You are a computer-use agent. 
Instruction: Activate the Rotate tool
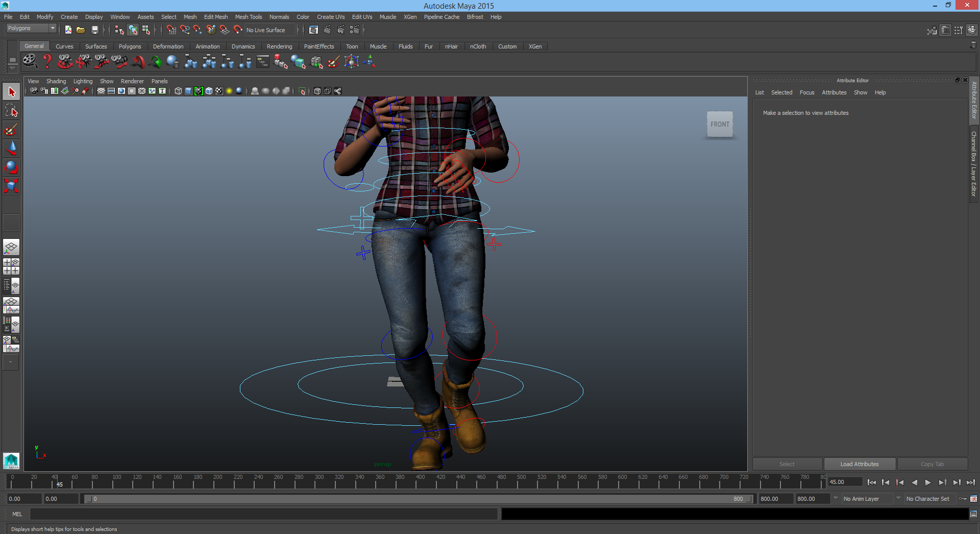pos(11,167)
